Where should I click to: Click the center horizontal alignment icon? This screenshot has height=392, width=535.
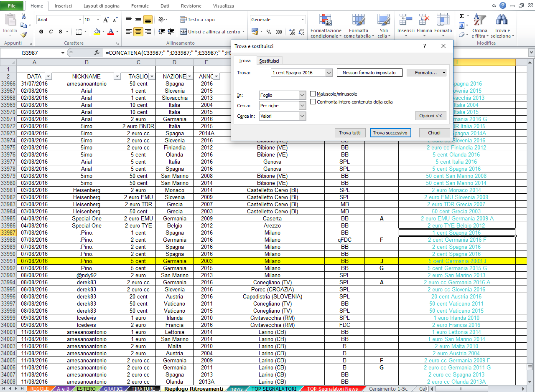(x=138, y=32)
